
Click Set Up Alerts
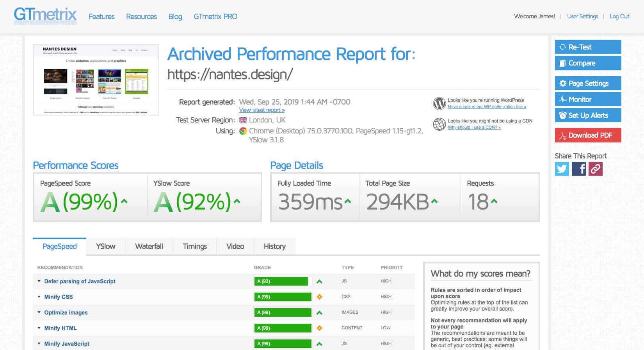click(x=588, y=115)
